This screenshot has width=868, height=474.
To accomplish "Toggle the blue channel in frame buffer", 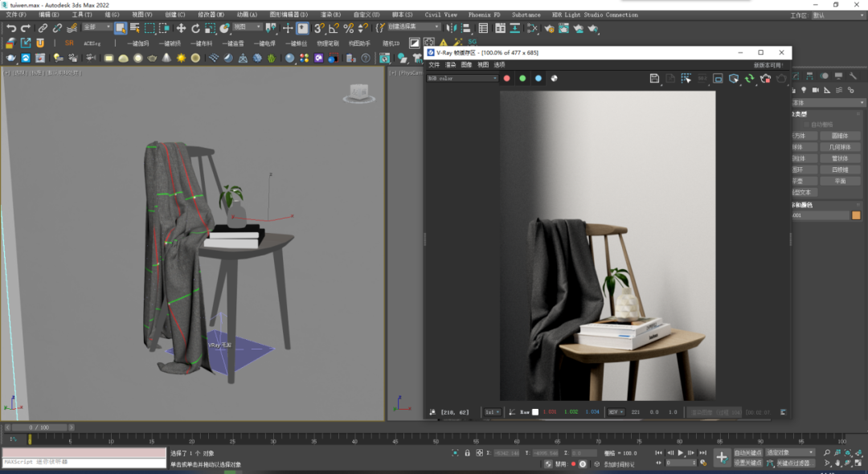I will tap(538, 79).
